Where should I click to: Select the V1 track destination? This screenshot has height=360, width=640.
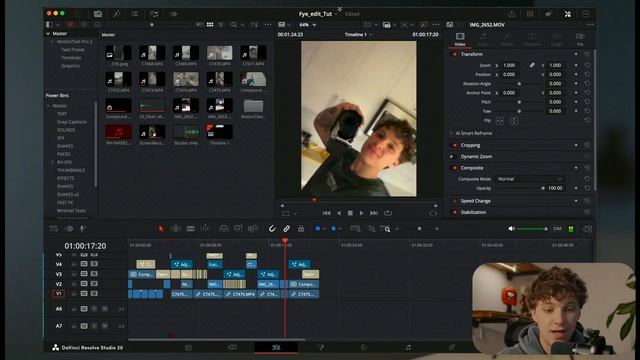pyautogui.click(x=58, y=293)
